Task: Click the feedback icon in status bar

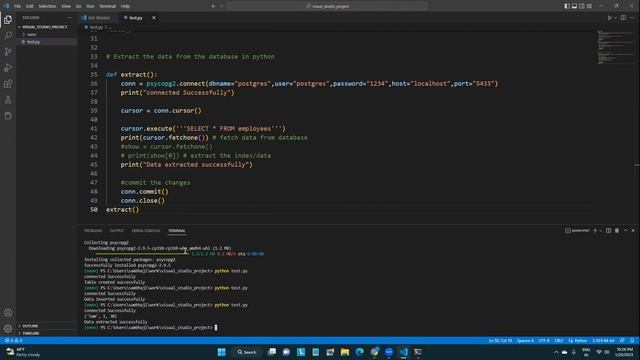Action: [622, 340]
